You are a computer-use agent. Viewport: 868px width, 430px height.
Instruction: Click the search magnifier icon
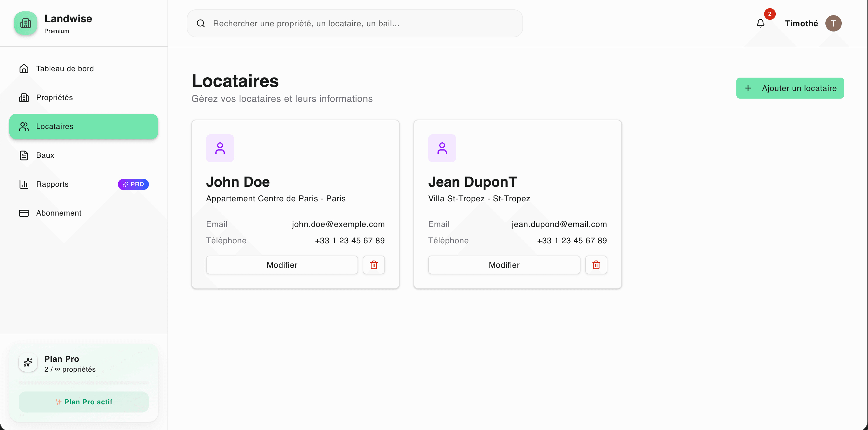click(x=201, y=23)
